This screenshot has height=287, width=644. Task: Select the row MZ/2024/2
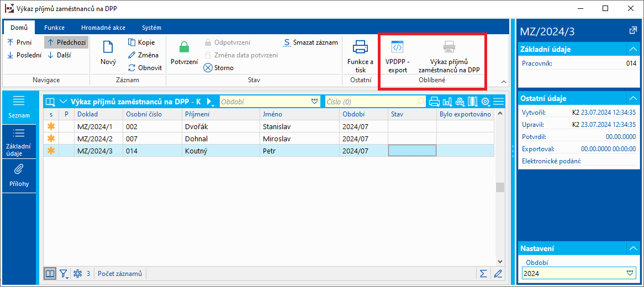point(269,139)
